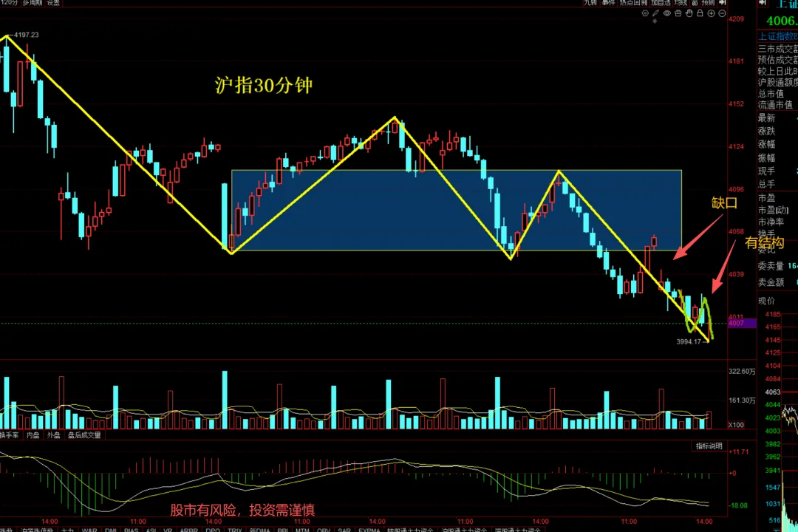The height and width of the screenshot is (532, 798).
Task: Click the 卖金额 row label
Action: point(771,282)
